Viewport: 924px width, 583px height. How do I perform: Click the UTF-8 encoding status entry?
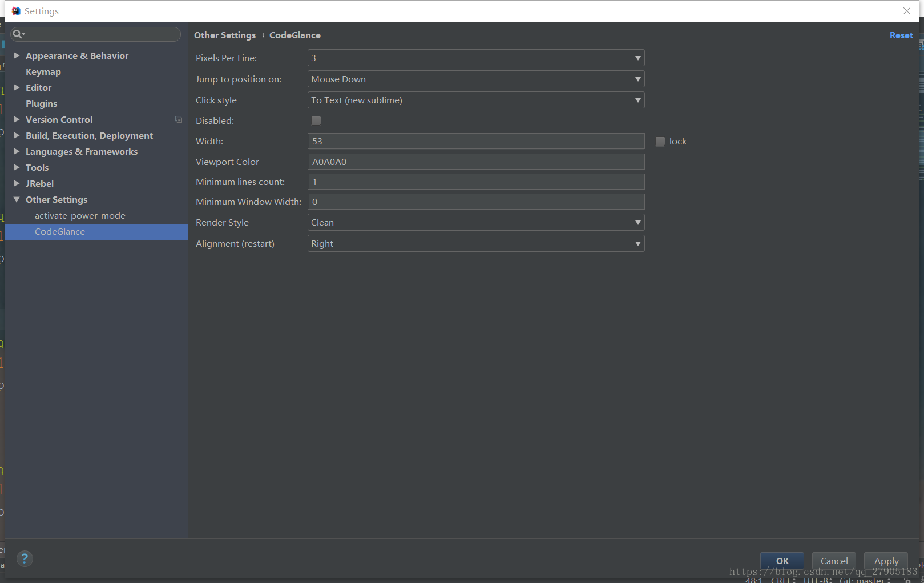click(x=818, y=580)
